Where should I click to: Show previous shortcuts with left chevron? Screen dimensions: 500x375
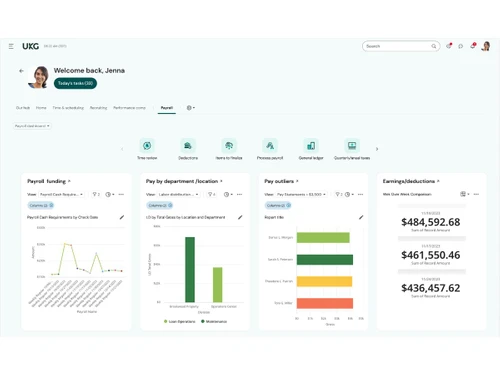click(x=122, y=149)
